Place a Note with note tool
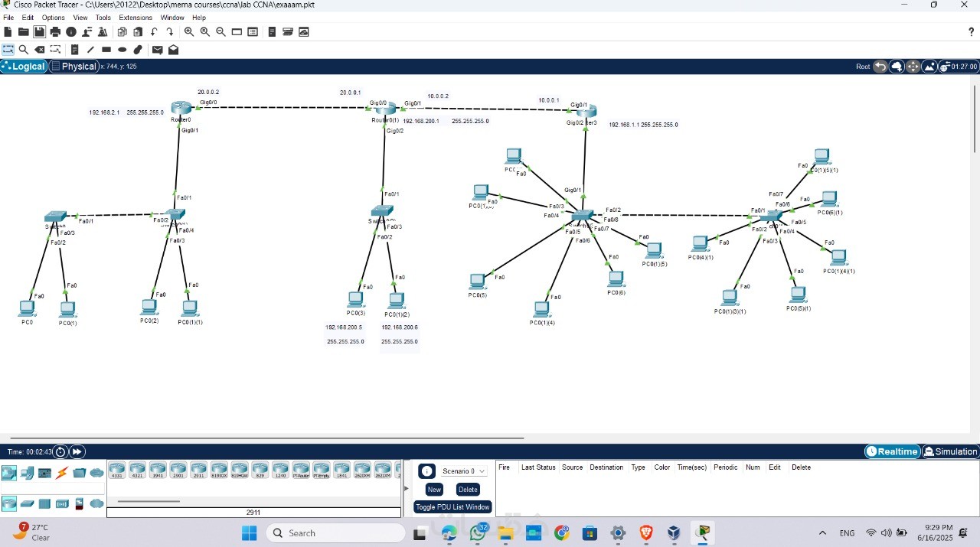Screen dimensions: 980x547 click(75, 50)
